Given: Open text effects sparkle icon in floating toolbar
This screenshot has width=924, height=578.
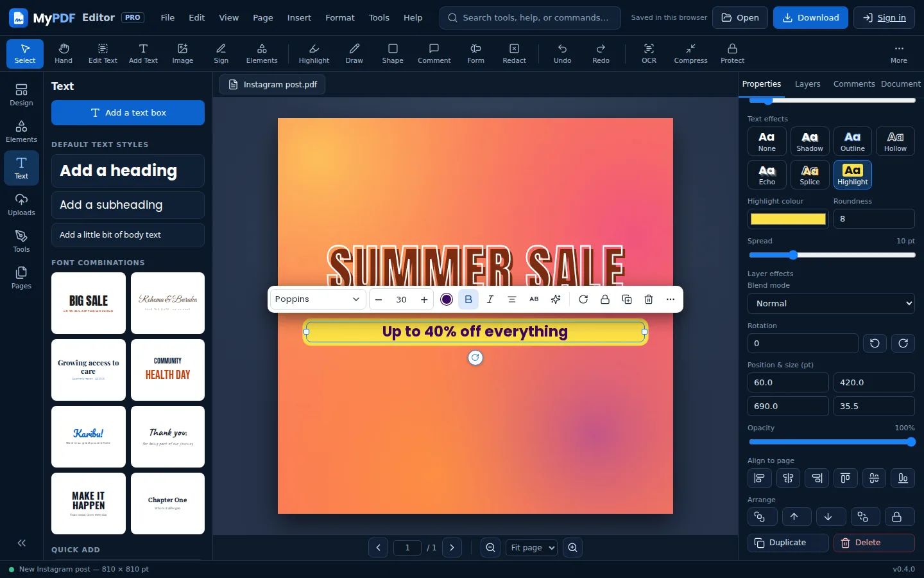Looking at the screenshot, I should pyautogui.click(x=556, y=299).
